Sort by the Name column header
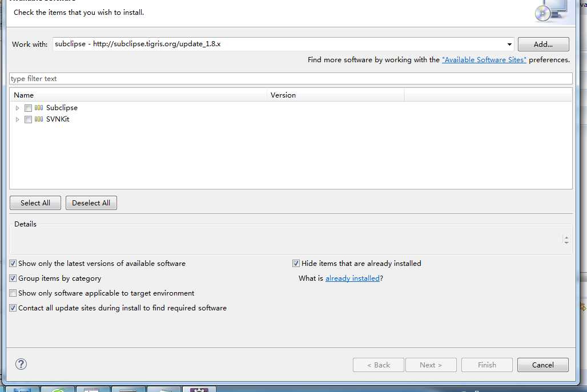Screen dimensions: 587x392 pyautogui.click(x=138, y=95)
